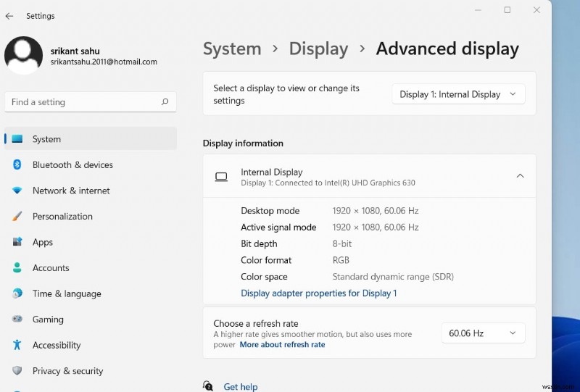Open the 60.06 Hz refresh rate dropdown
The width and height of the screenshot is (580, 392).
(x=483, y=333)
